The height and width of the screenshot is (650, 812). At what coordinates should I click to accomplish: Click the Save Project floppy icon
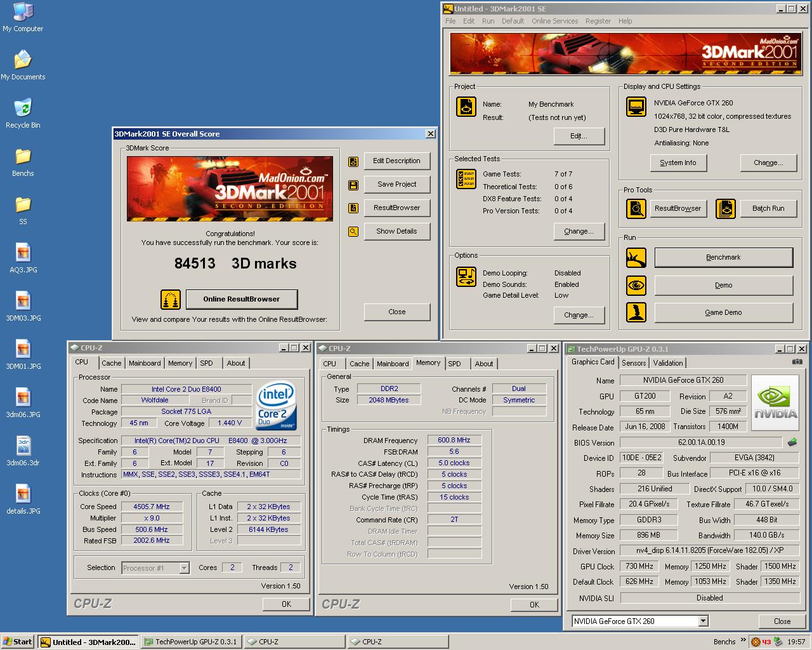click(x=353, y=185)
